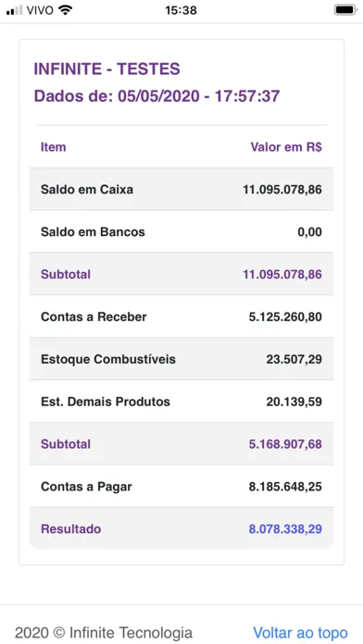Click the Dados de date heading
This screenshot has height=644, width=363.
point(156,96)
